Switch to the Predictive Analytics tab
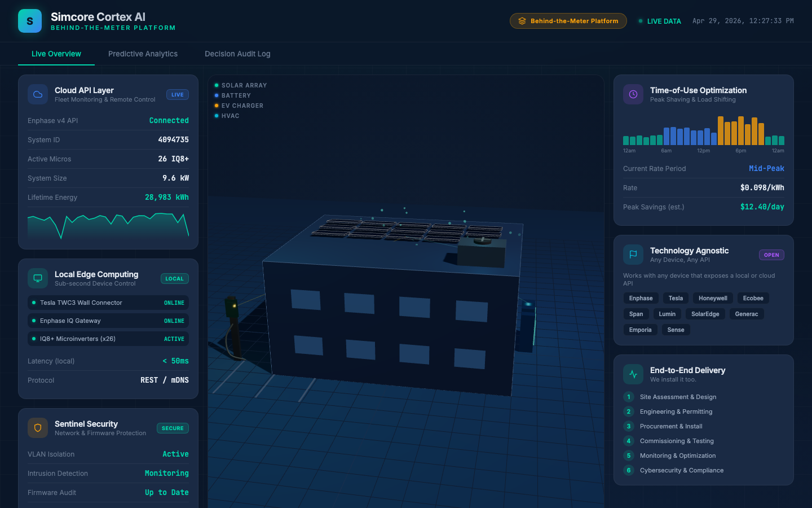Viewport: 812px width, 508px height. [143, 54]
